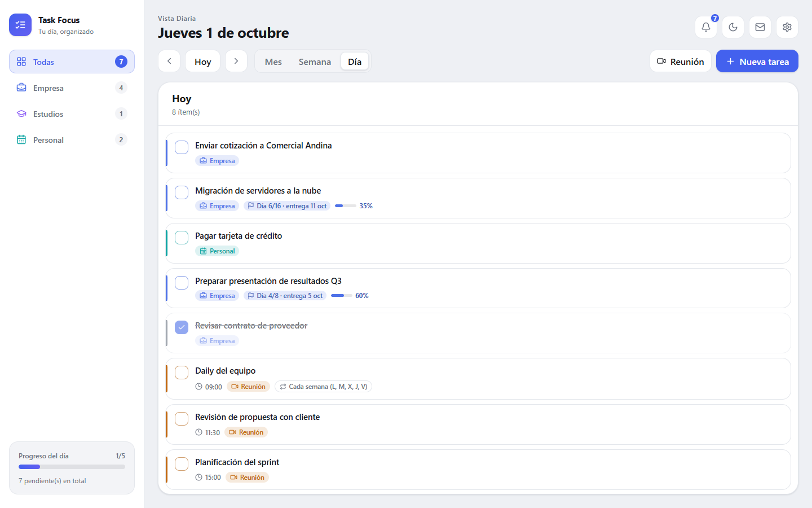Viewport: 812px width, 508px height.
Task: Tick Planificación del sprint checkbox
Action: click(x=182, y=464)
